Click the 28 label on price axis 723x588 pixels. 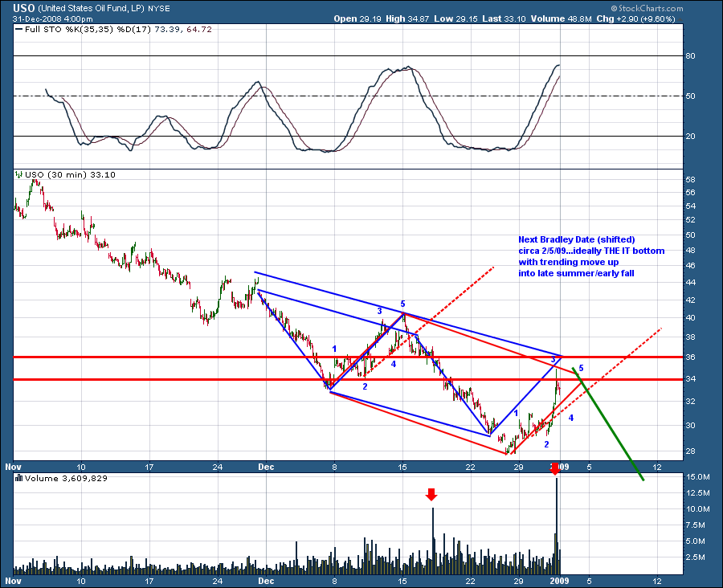point(691,451)
